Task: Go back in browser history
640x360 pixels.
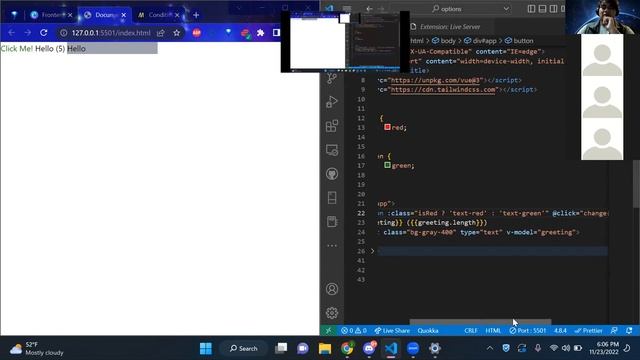Action: pos(11,33)
